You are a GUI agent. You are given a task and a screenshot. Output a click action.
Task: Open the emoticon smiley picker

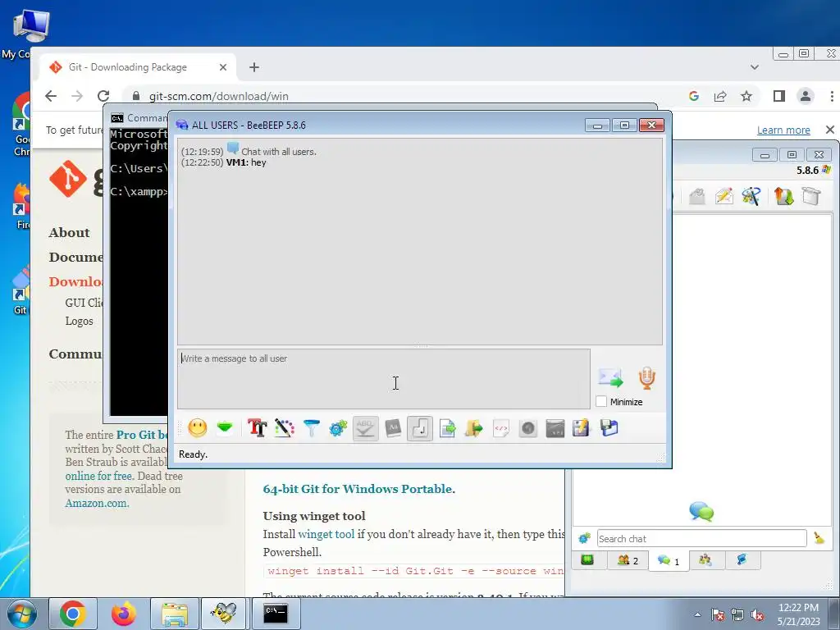click(197, 428)
